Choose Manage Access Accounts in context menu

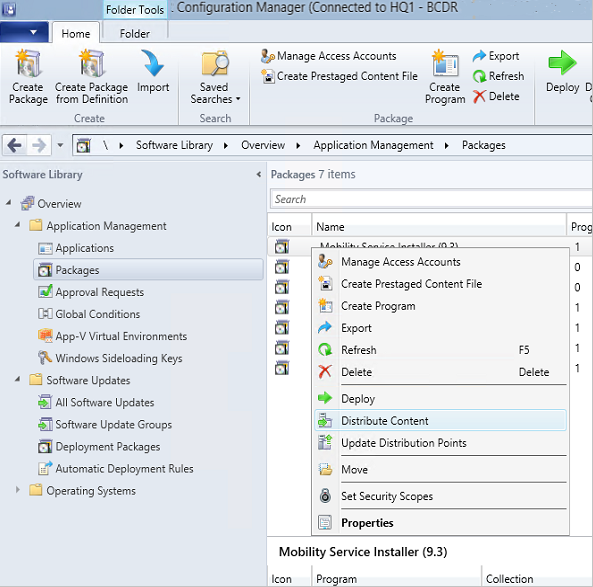click(x=441, y=262)
